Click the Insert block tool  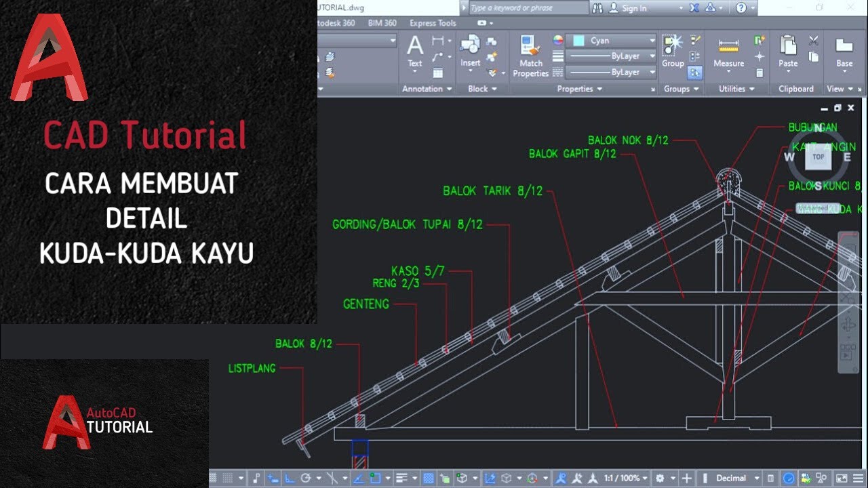[x=471, y=53]
